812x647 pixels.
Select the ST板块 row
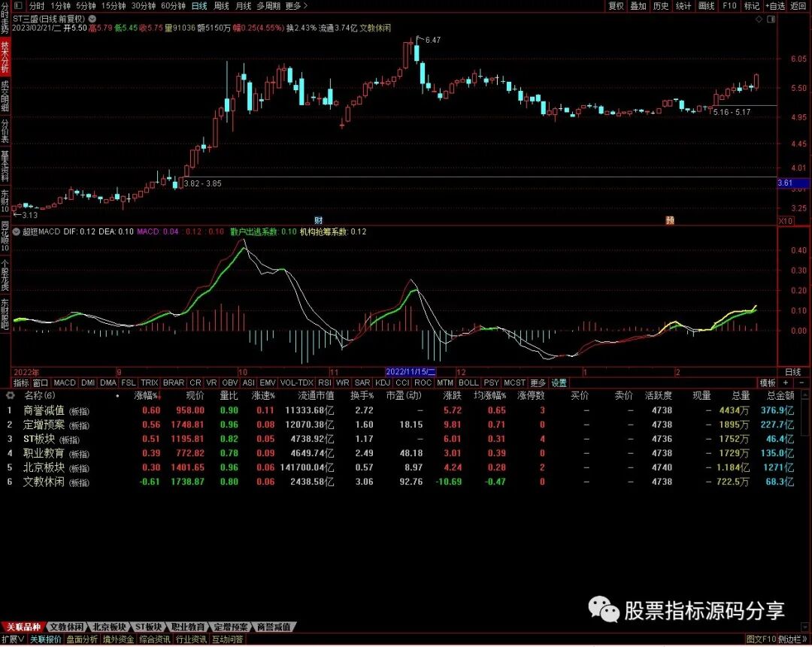[x=402, y=438]
